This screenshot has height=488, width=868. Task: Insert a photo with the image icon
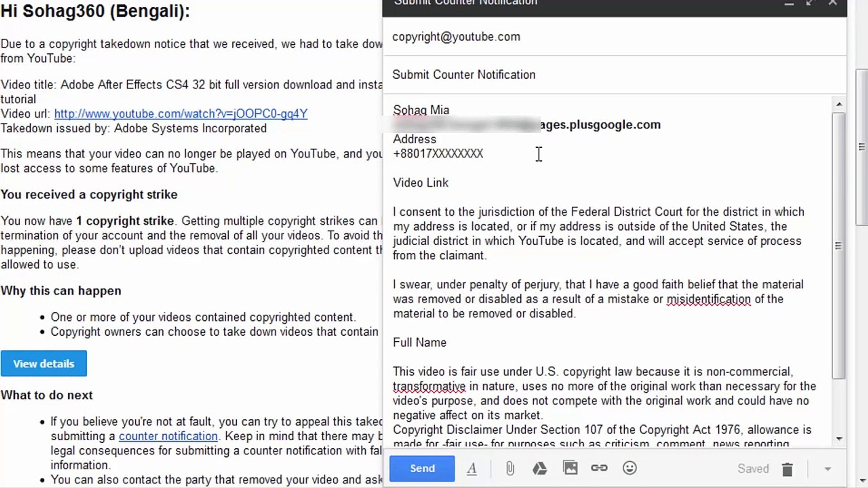(x=570, y=469)
